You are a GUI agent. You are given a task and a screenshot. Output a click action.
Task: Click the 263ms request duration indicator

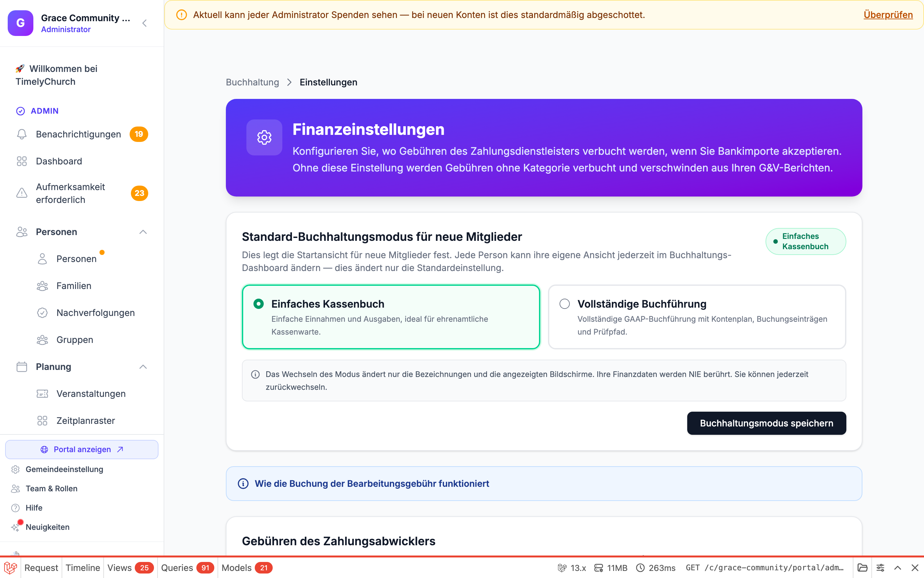click(655, 568)
